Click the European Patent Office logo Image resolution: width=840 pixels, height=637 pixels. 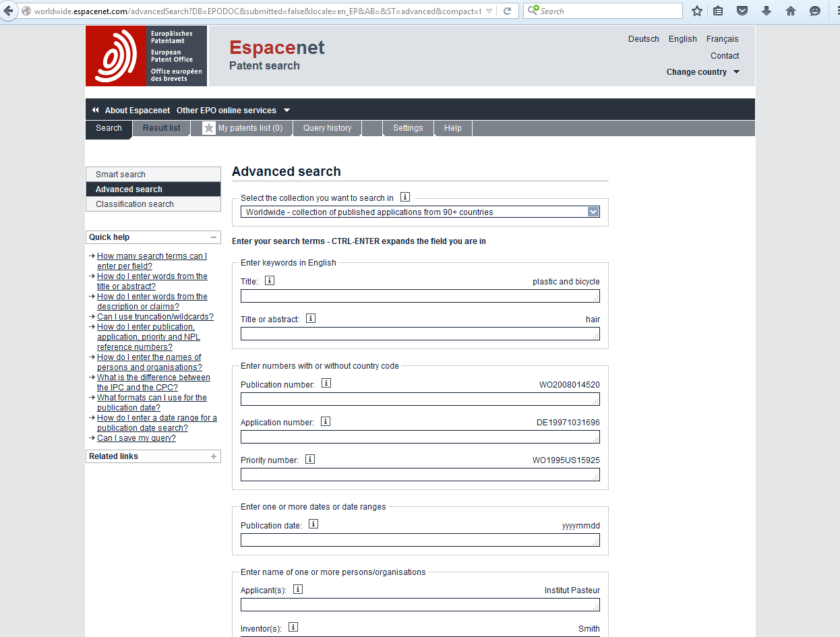(x=146, y=56)
